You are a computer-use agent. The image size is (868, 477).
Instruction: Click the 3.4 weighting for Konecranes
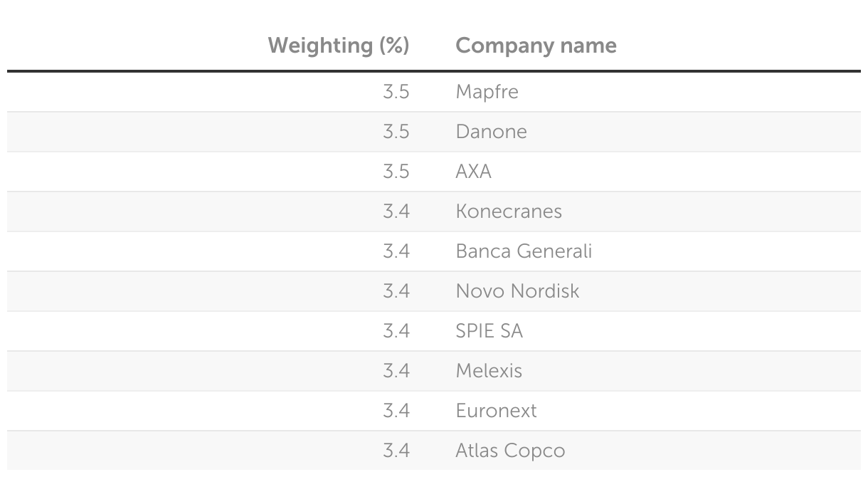point(396,211)
